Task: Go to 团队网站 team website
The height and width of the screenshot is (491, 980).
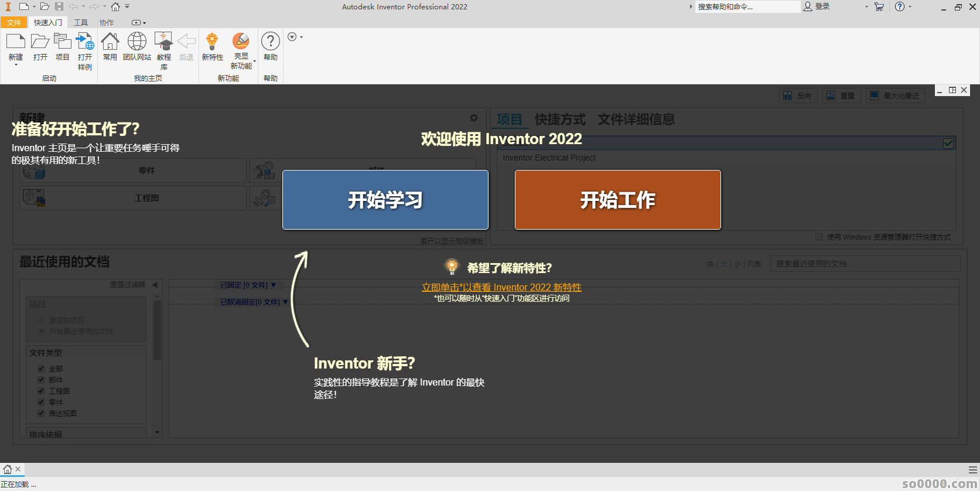Action: point(137,42)
